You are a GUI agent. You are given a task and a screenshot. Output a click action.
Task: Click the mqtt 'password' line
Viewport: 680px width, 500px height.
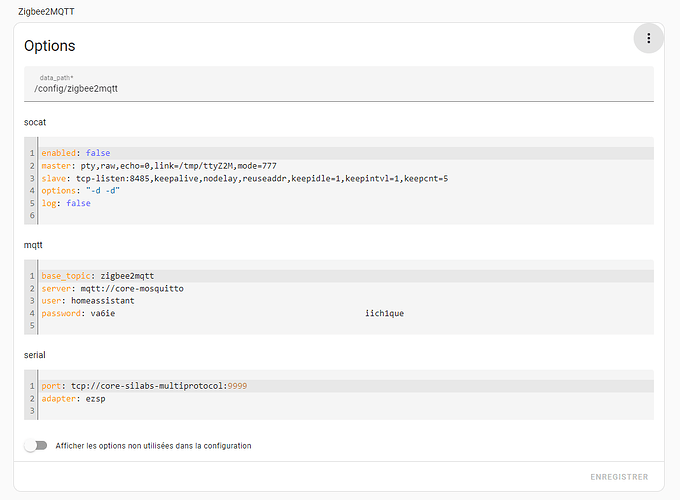tap(347, 313)
